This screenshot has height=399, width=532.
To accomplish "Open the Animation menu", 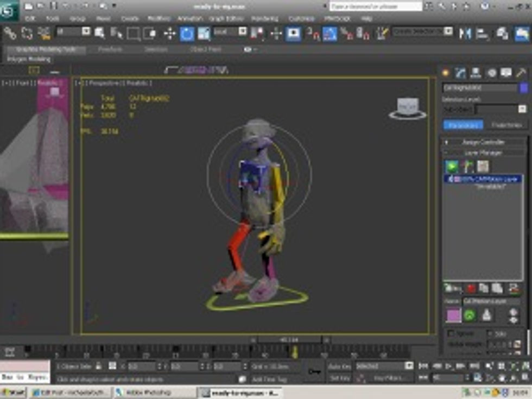I will pyautogui.click(x=190, y=18).
